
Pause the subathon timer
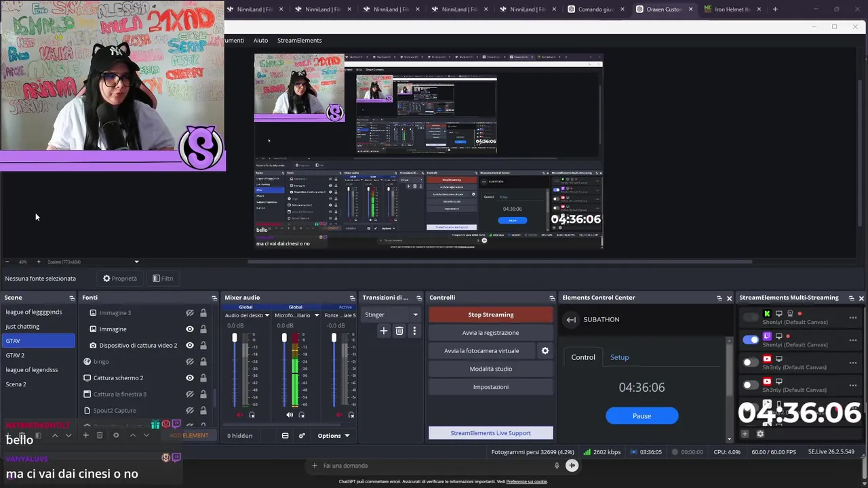click(x=642, y=415)
